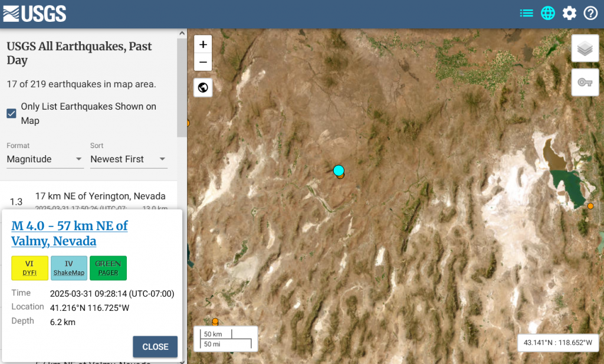This screenshot has width=604, height=364.
Task: Click the sidebar scrollbar thumb
Action: (182, 87)
